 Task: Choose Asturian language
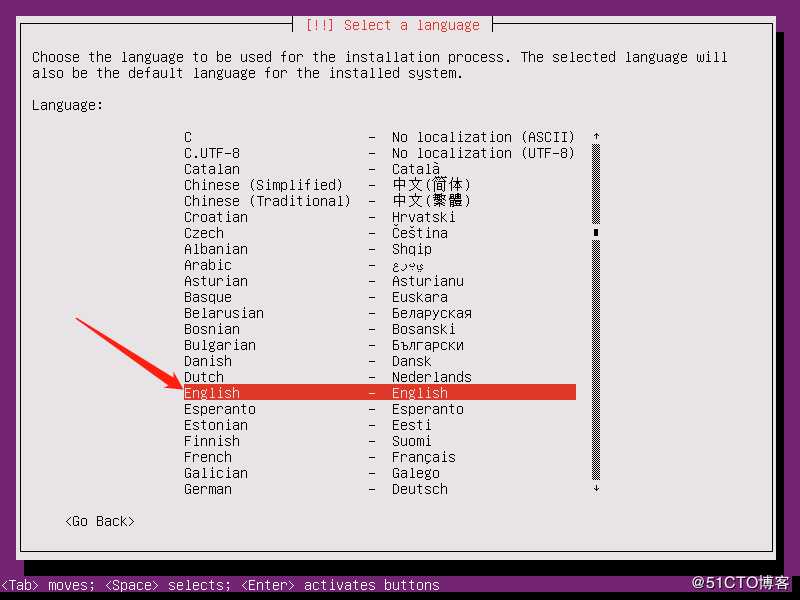pos(380,281)
